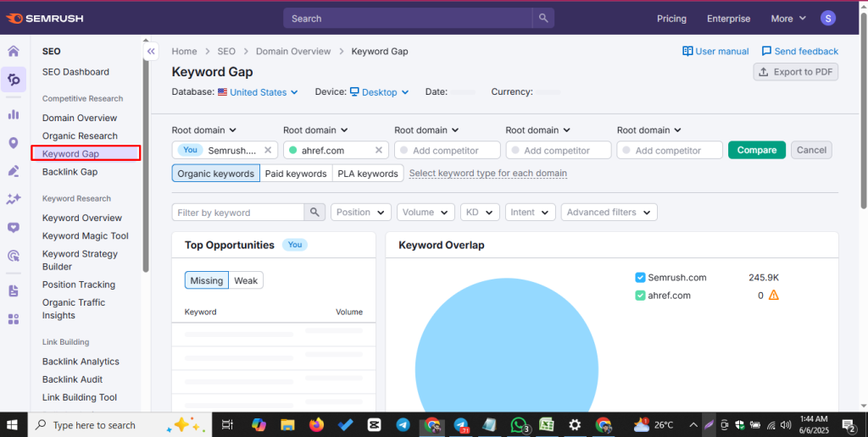868x437 pixels.
Task: Open Root domain dropdown above Semrush field
Action: (x=204, y=130)
